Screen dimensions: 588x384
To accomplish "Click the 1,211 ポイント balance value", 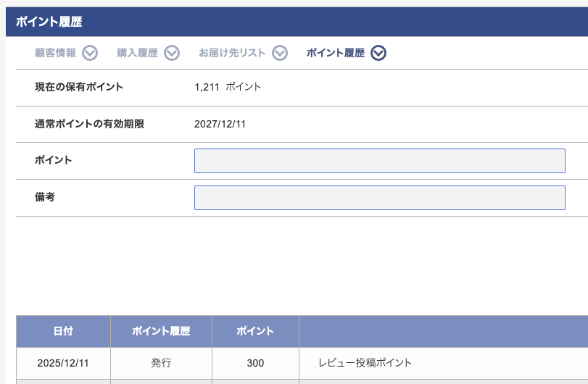I will pos(228,87).
